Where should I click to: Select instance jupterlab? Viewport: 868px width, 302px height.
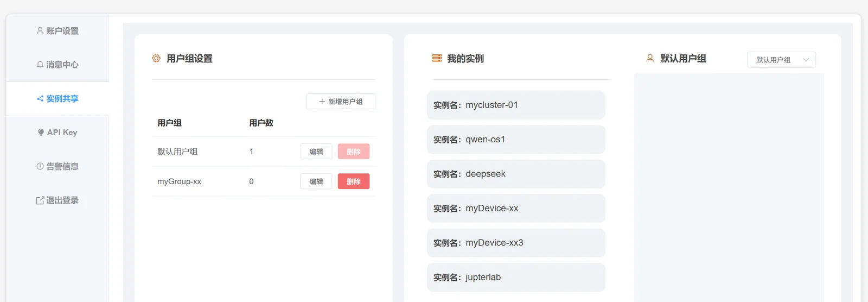[516, 278]
